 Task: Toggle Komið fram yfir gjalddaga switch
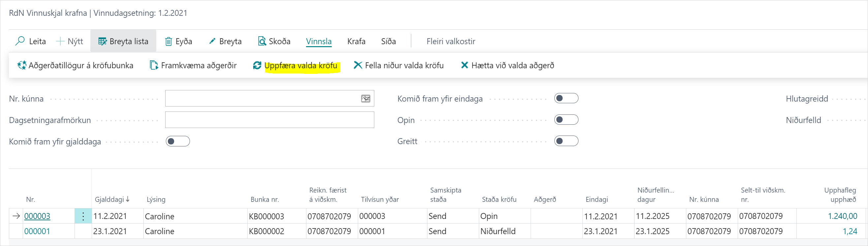[178, 141]
